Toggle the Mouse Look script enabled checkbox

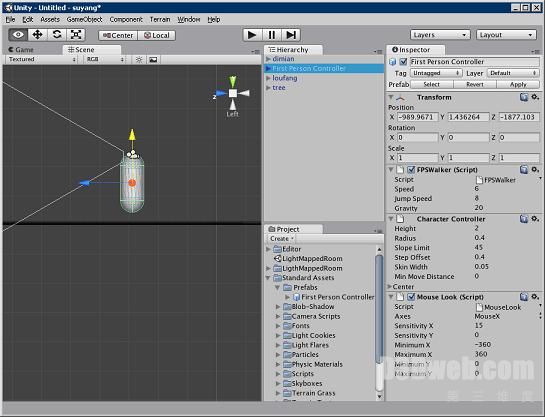[411, 297]
